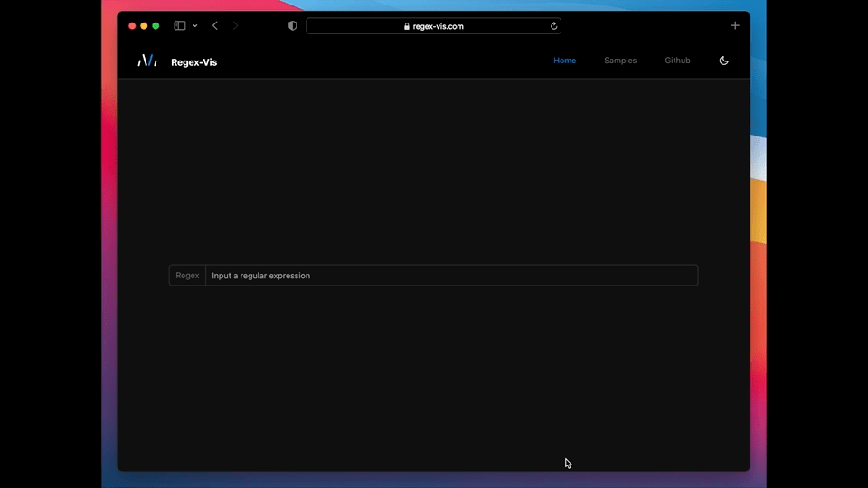Click the Regex-Vis site title

tap(193, 62)
